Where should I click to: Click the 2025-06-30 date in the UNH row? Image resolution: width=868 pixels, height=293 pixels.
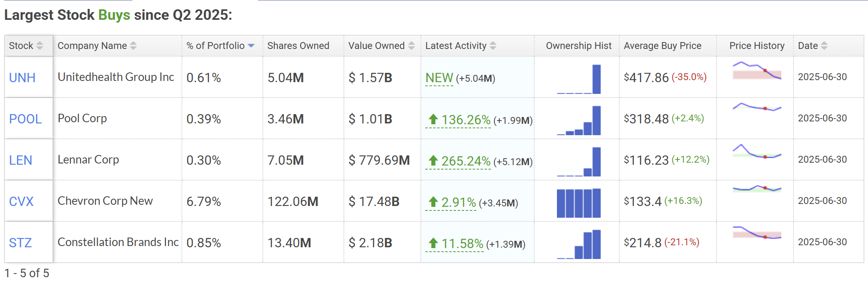pyautogui.click(x=822, y=77)
